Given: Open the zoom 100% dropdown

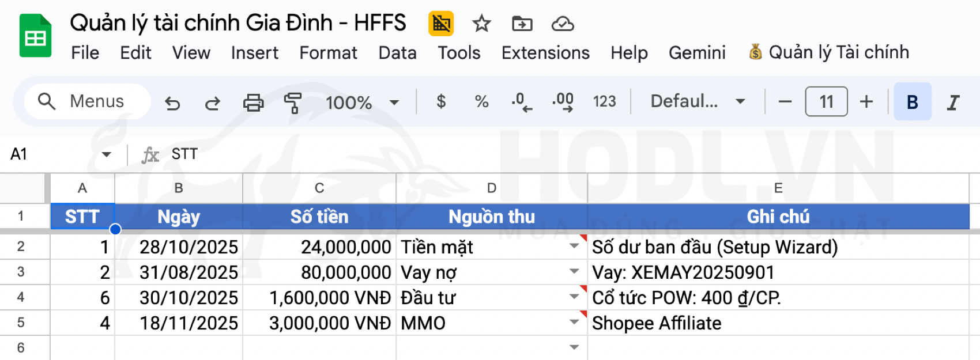Looking at the screenshot, I should (x=362, y=103).
